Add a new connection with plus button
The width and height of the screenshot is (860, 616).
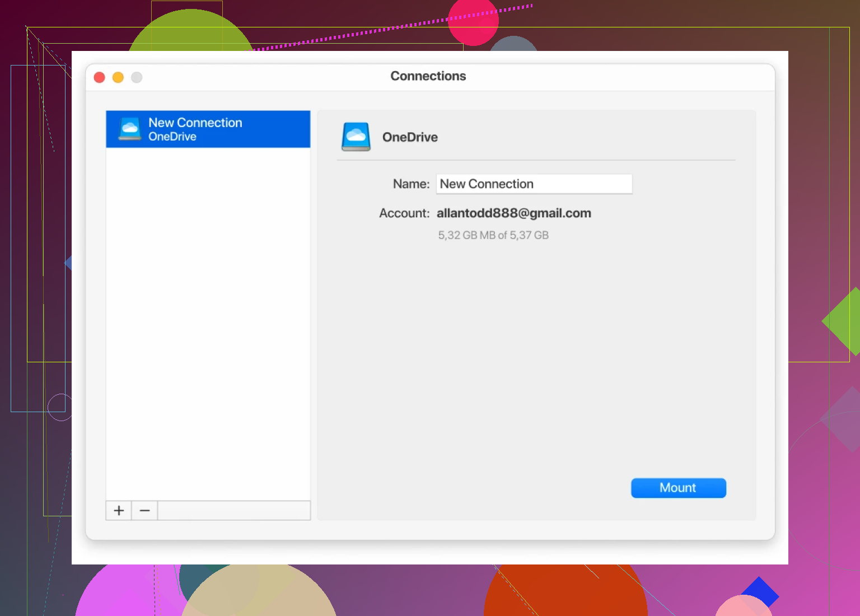click(119, 510)
